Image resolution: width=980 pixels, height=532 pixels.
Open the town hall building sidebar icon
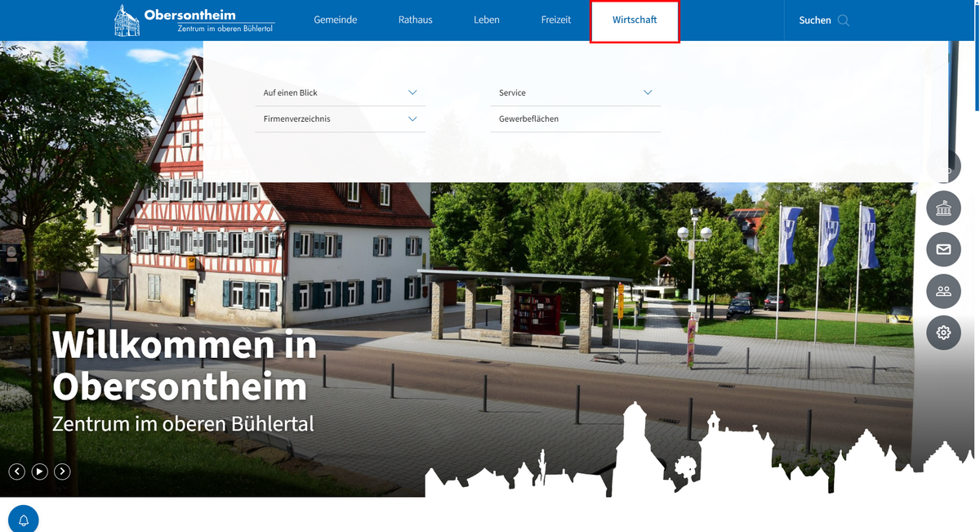[943, 209]
